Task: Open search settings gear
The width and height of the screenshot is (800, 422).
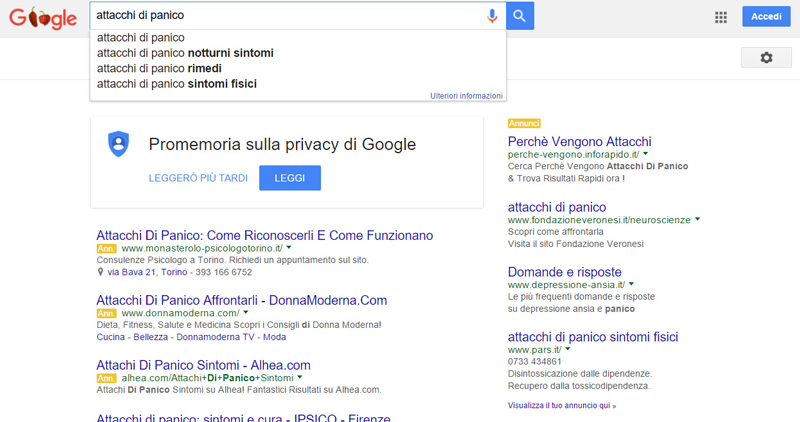Action: pos(766,58)
